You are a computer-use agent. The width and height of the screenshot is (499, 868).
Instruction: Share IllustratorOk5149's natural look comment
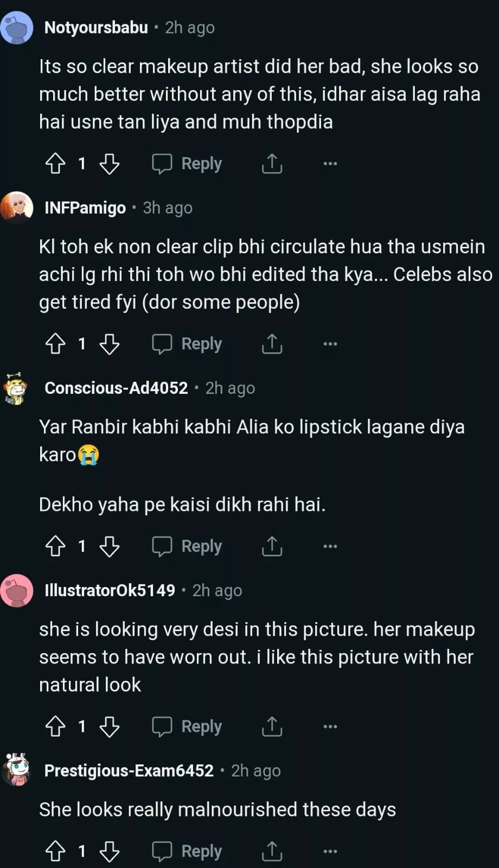pos(272,726)
